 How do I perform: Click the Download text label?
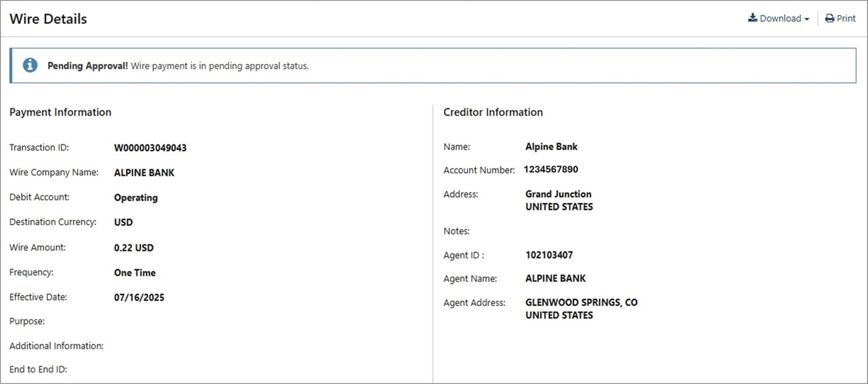pyautogui.click(x=780, y=19)
